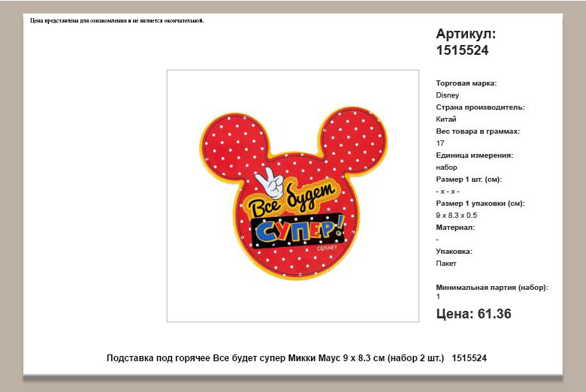Viewport: 586px width, 392px height.
Task: Click the product title 'Подставка под горячее…'
Action: click(x=297, y=358)
